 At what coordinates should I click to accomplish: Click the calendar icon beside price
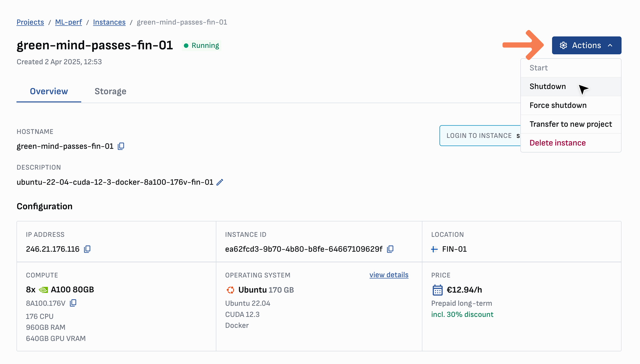click(437, 290)
